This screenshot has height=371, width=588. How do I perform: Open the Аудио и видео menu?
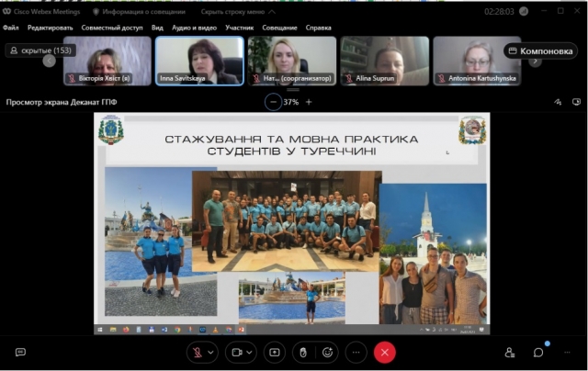tap(194, 28)
